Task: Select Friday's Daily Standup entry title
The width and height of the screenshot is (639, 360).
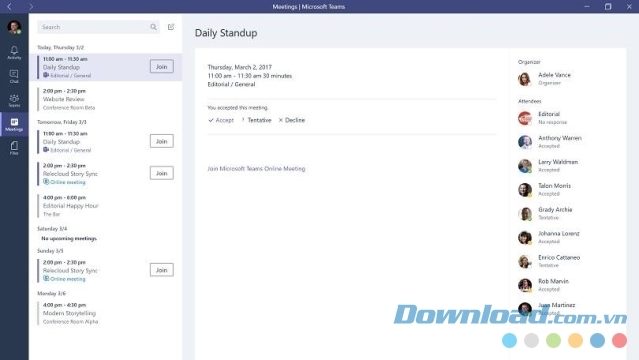Action: pyautogui.click(x=61, y=142)
